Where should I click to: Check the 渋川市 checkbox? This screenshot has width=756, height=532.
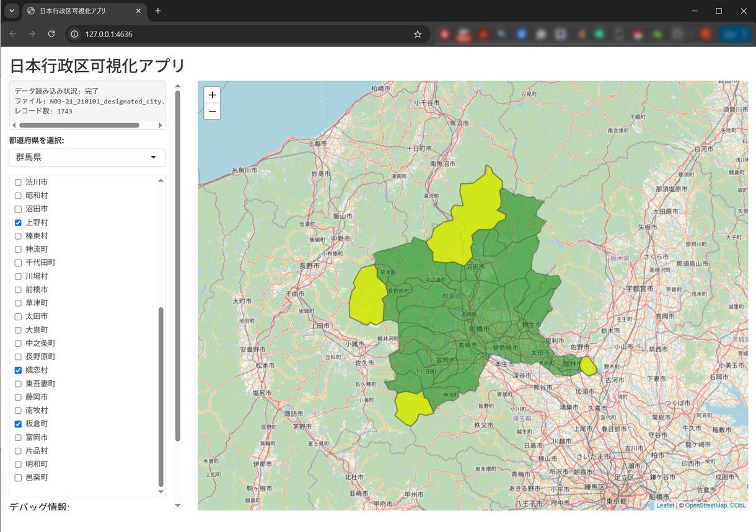[18, 183]
